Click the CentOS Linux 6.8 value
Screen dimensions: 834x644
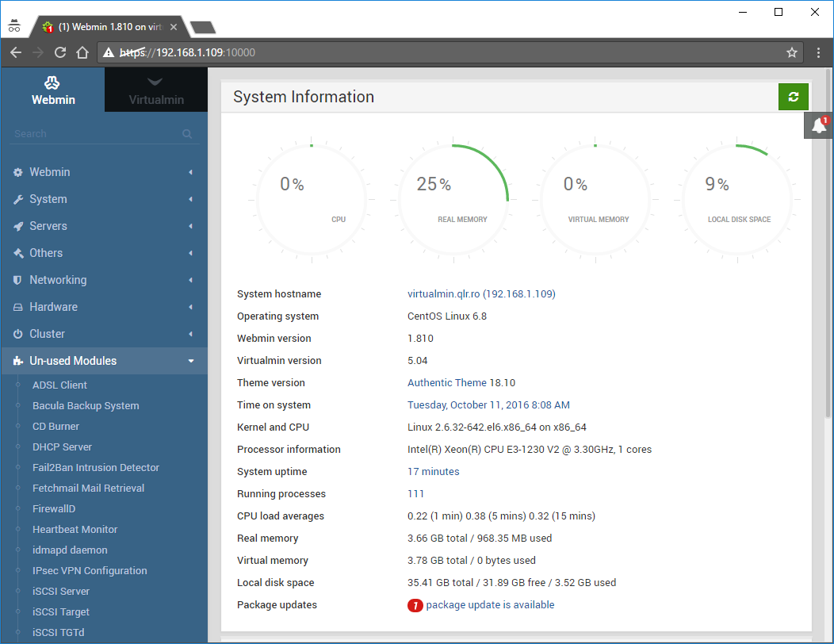[447, 316]
